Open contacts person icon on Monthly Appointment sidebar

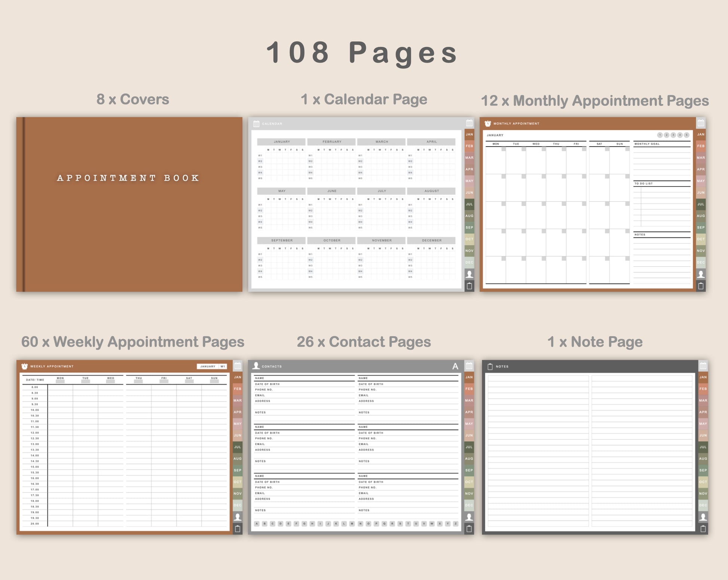pos(701,274)
